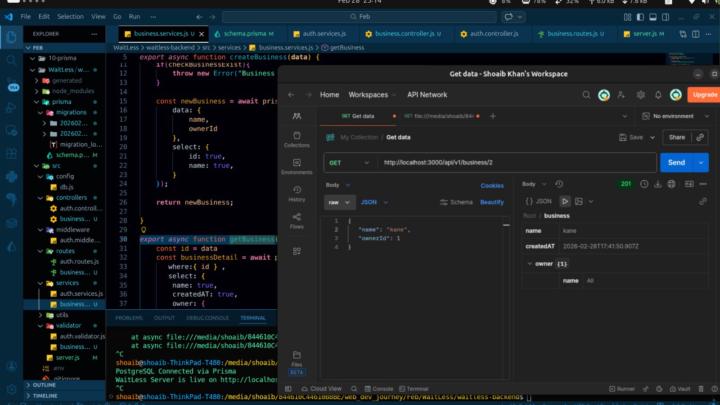Collapse the owner node in response

pyautogui.click(x=529, y=264)
